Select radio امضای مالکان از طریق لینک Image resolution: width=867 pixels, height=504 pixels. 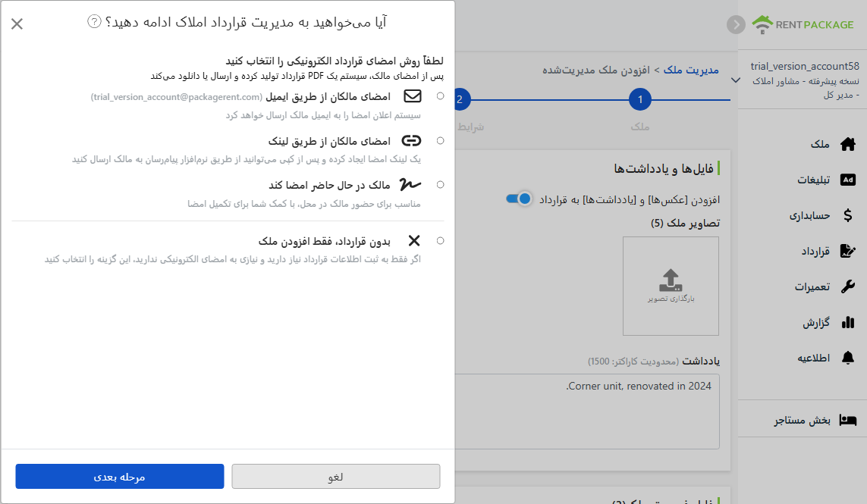coord(440,141)
